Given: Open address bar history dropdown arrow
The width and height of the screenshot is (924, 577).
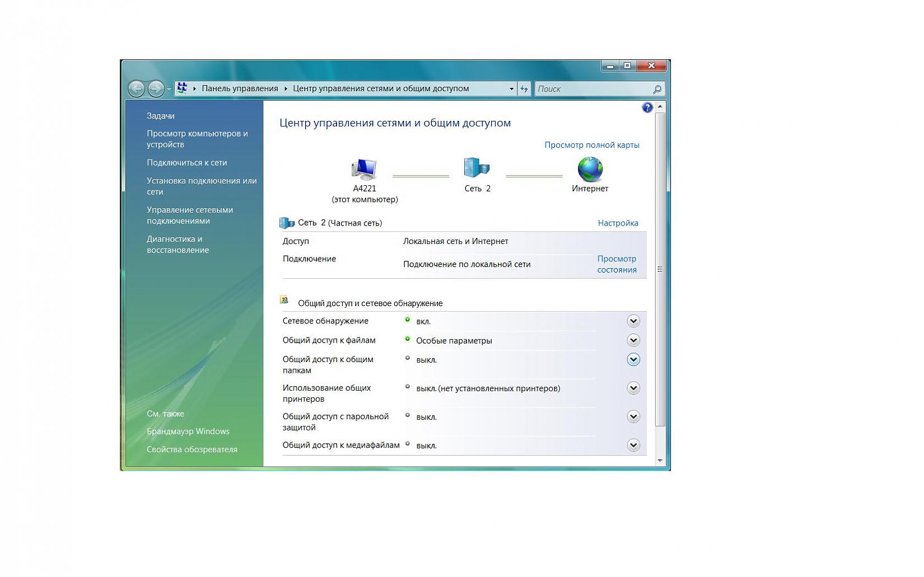Looking at the screenshot, I should tap(511, 89).
